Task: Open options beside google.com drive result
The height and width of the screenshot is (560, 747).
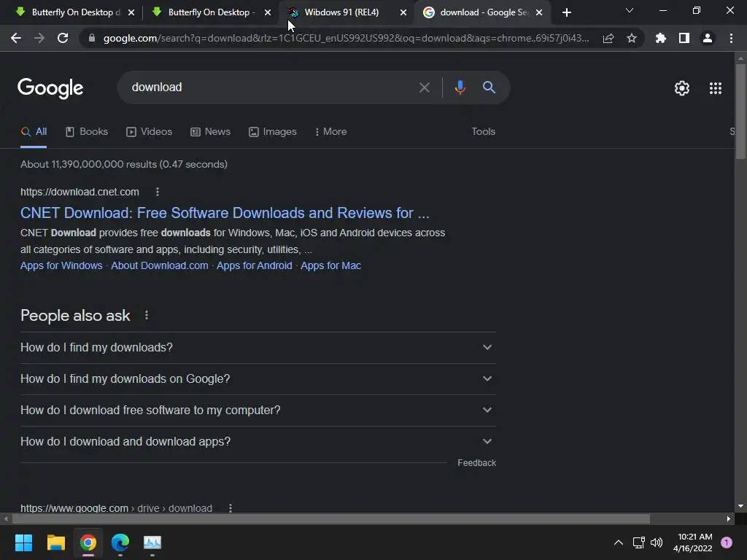Action: [231, 508]
